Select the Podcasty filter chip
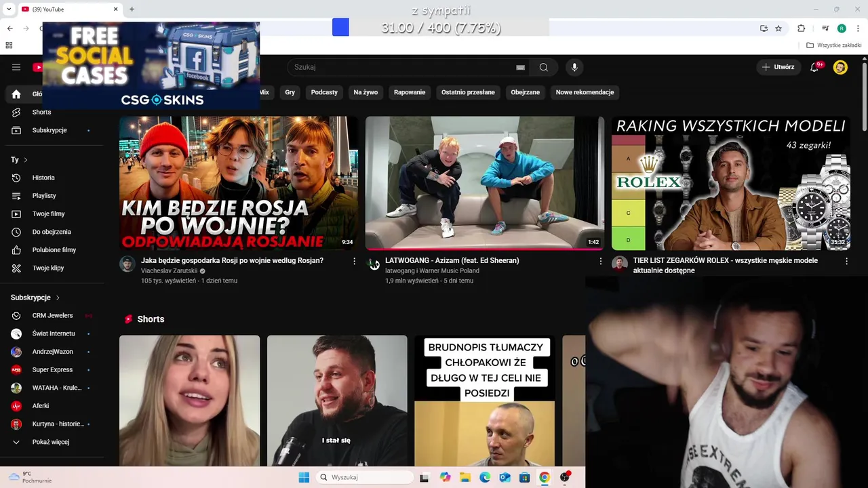The height and width of the screenshot is (488, 868). click(324, 92)
